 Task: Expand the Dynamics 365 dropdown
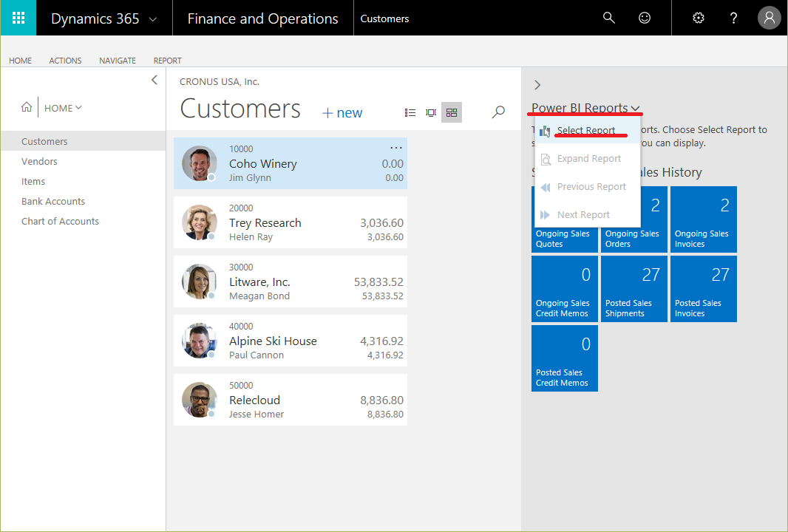(153, 20)
